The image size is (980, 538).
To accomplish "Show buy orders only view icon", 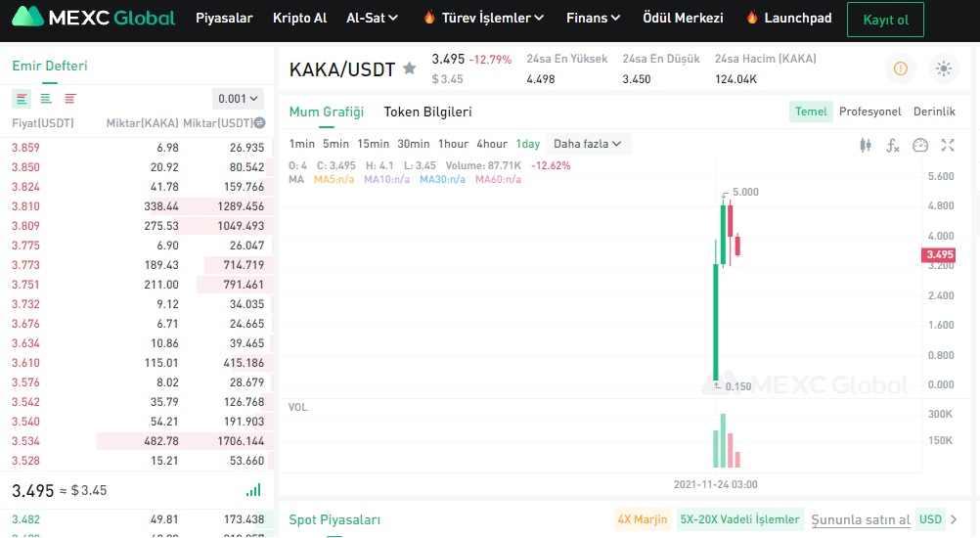I will pos(46,99).
